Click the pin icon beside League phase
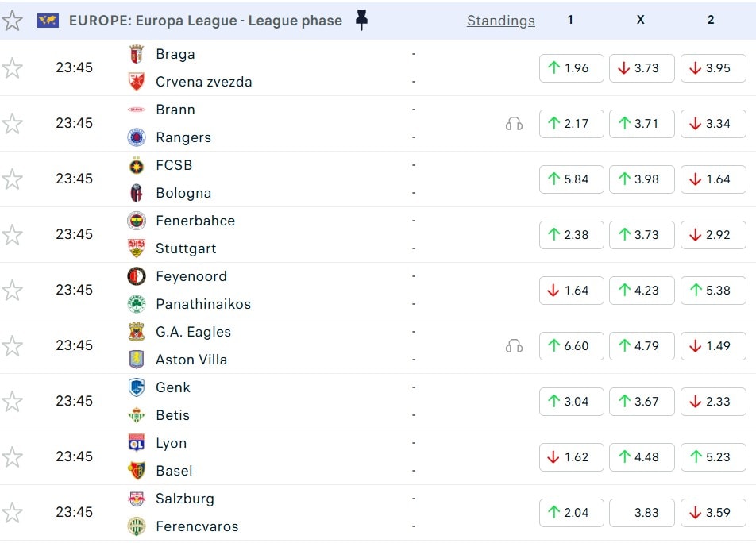Image resolution: width=756 pixels, height=543 pixels. coord(361,21)
